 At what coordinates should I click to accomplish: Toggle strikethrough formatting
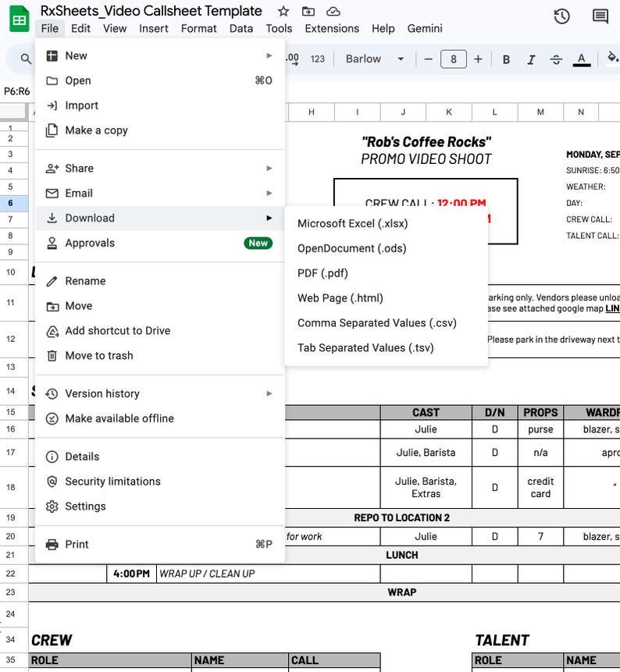(556, 59)
